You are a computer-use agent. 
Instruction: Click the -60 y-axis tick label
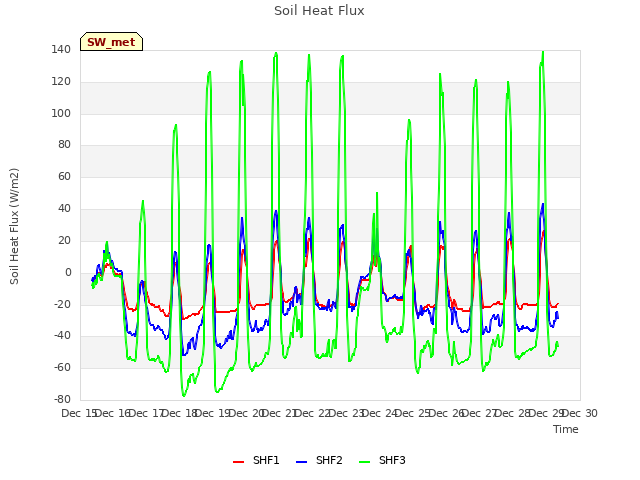tap(62, 368)
